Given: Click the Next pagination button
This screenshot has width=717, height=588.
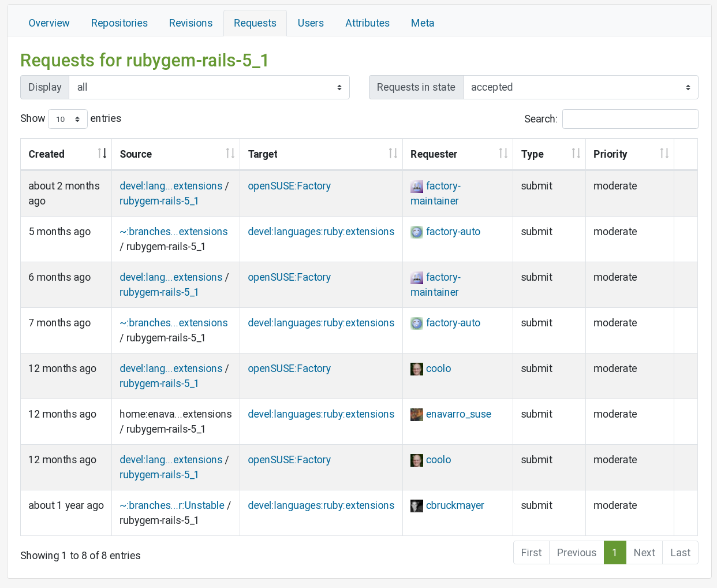Looking at the screenshot, I should click(x=644, y=552).
